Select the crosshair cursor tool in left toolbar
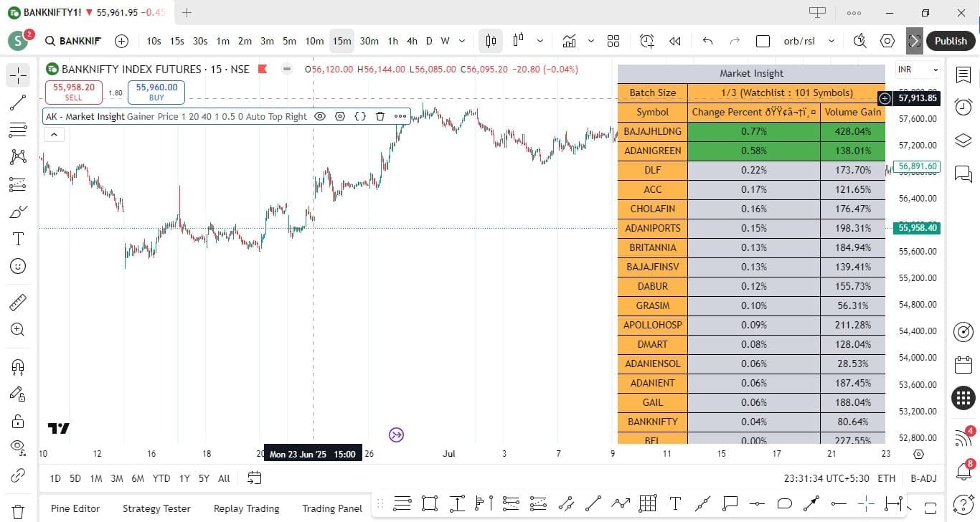 (x=18, y=75)
